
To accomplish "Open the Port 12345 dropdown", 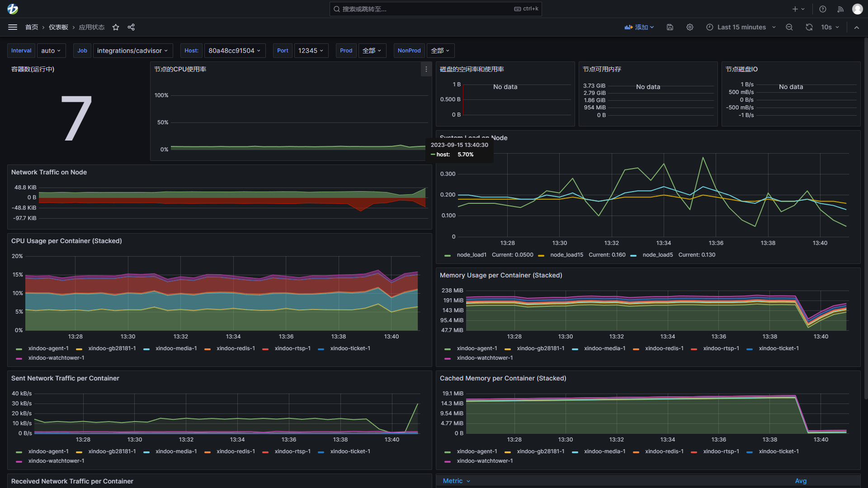I will coord(311,51).
